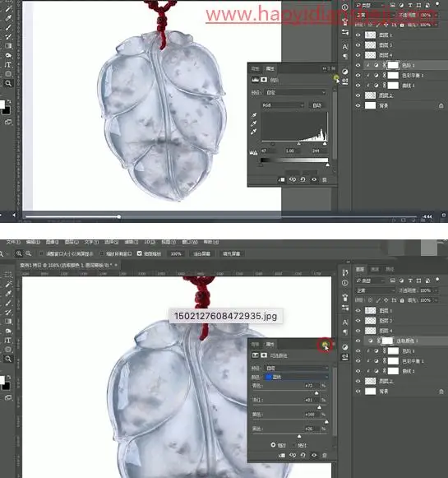Open the Adjustments panel icon in lower window
The width and height of the screenshot is (448, 478).
(x=345, y=347)
